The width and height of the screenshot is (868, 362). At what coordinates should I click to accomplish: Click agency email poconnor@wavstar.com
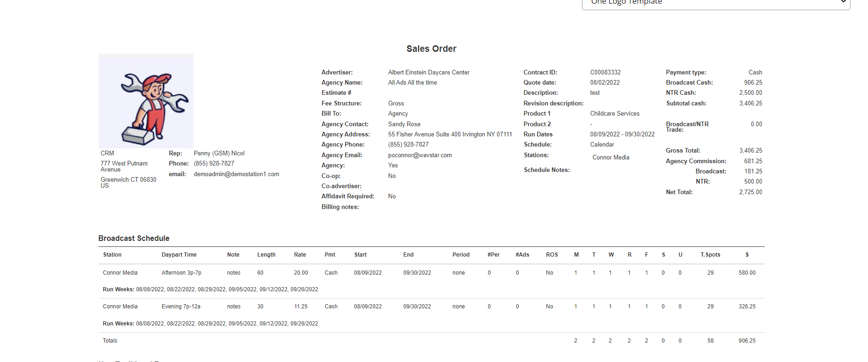pos(420,155)
